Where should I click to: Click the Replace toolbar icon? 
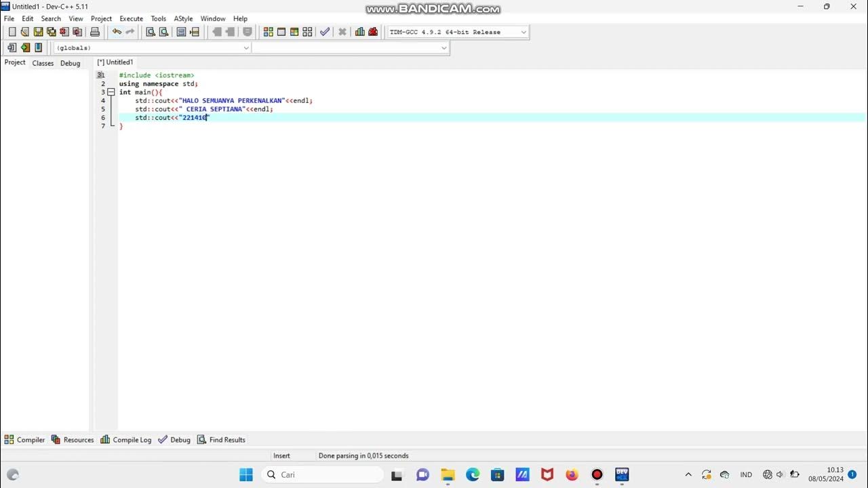pos(163,32)
